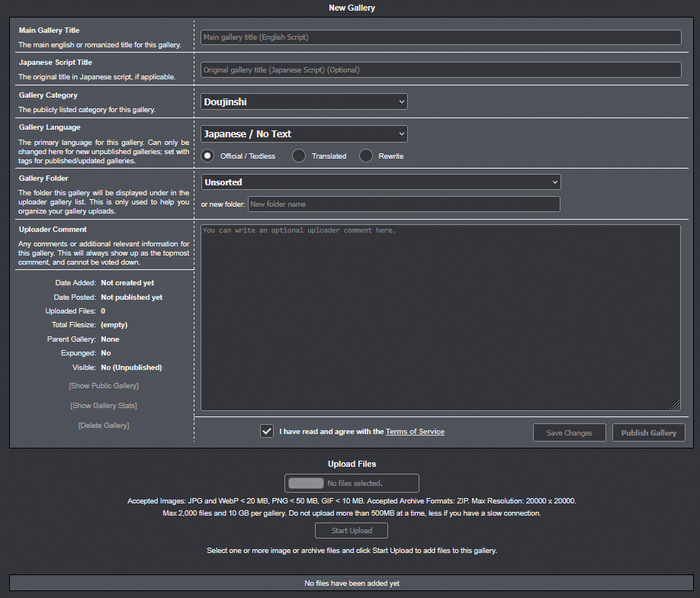
Task: Click the 'Parent Gallery: None' value
Action: [110, 339]
